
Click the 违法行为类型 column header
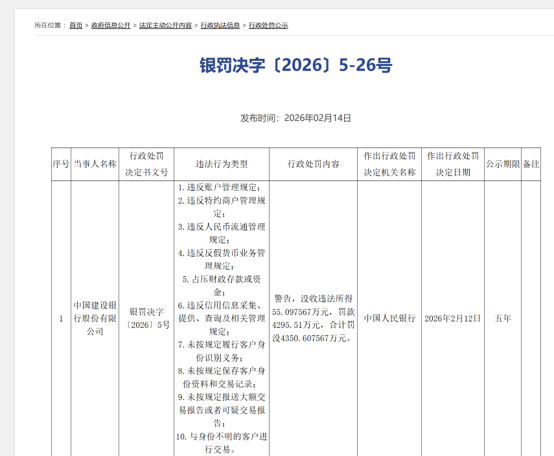(x=222, y=164)
